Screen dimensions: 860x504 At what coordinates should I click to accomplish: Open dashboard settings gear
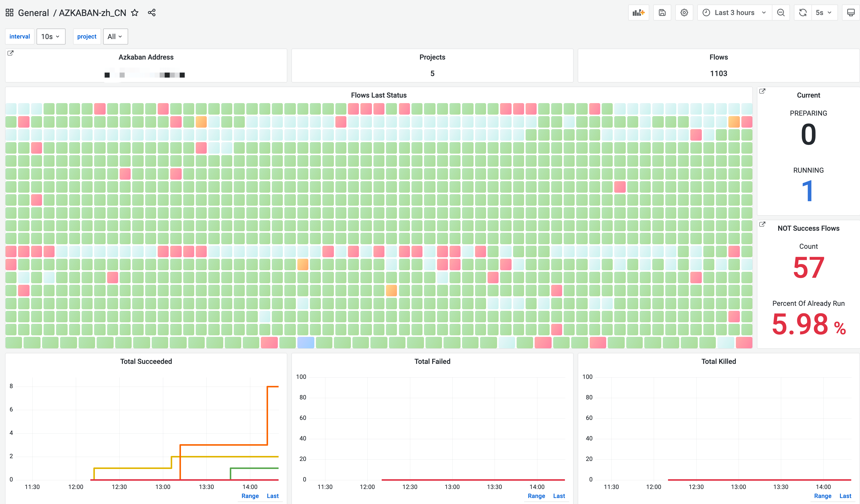684,13
